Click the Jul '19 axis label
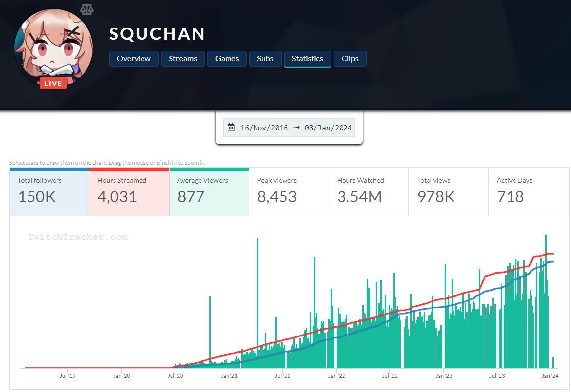The width and height of the screenshot is (571, 392). pyautogui.click(x=68, y=376)
